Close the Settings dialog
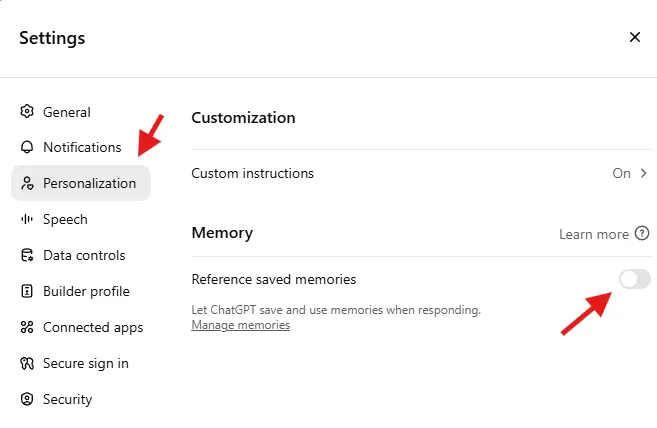Image resolution: width=657 pixels, height=428 pixels. pos(635,37)
